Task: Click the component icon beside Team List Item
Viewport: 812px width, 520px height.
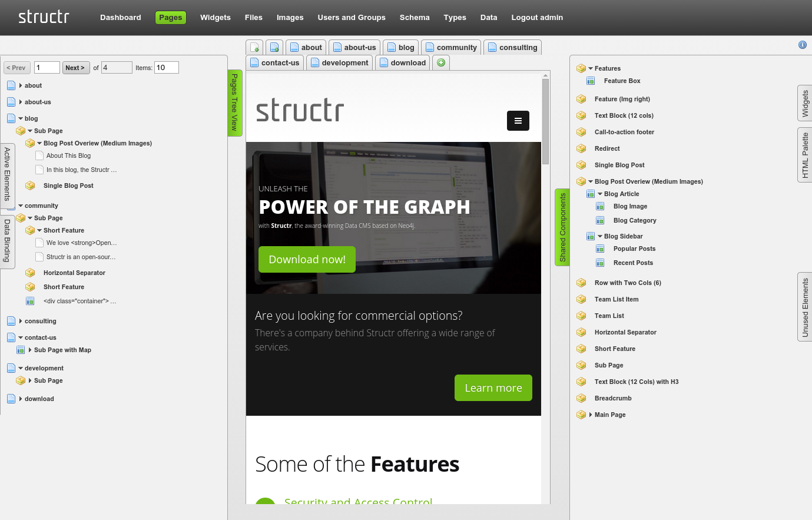Action: 581,299
